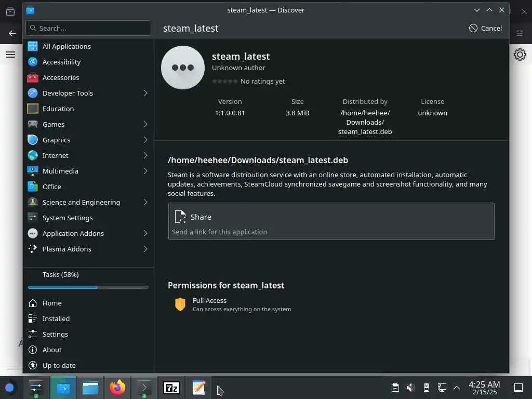The width and height of the screenshot is (532, 399).
Task: Open the Accessibility category icon
Action: coord(33,62)
